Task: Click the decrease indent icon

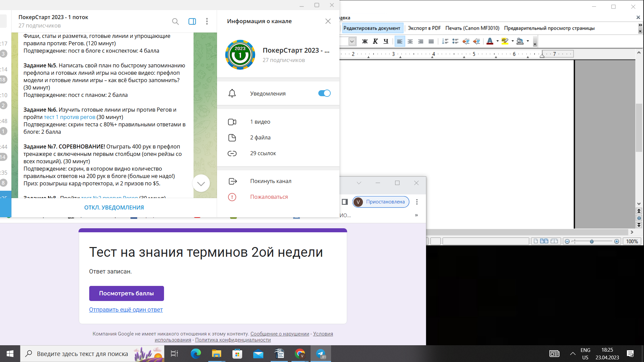Action: coord(466,41)
